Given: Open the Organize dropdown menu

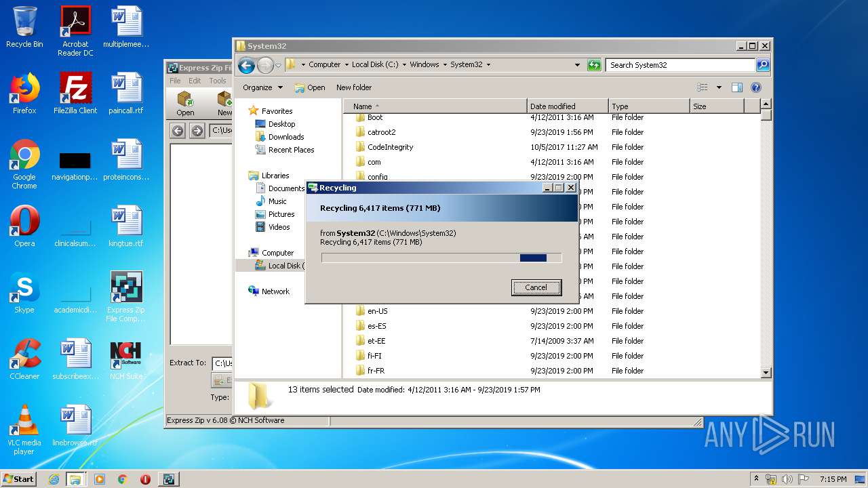Looking at the screenshot, I should point(263,87).
